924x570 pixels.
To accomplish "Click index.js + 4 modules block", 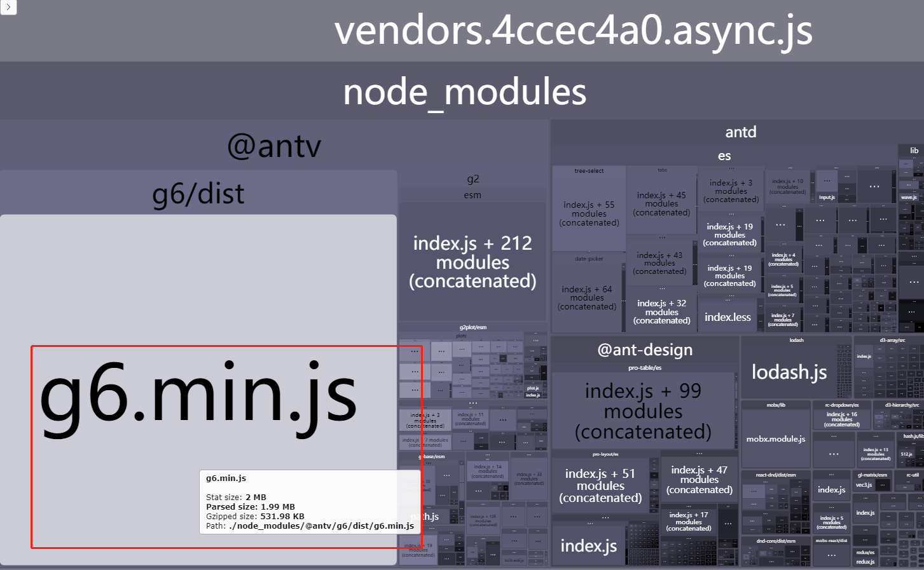I will tap(783, 259).
